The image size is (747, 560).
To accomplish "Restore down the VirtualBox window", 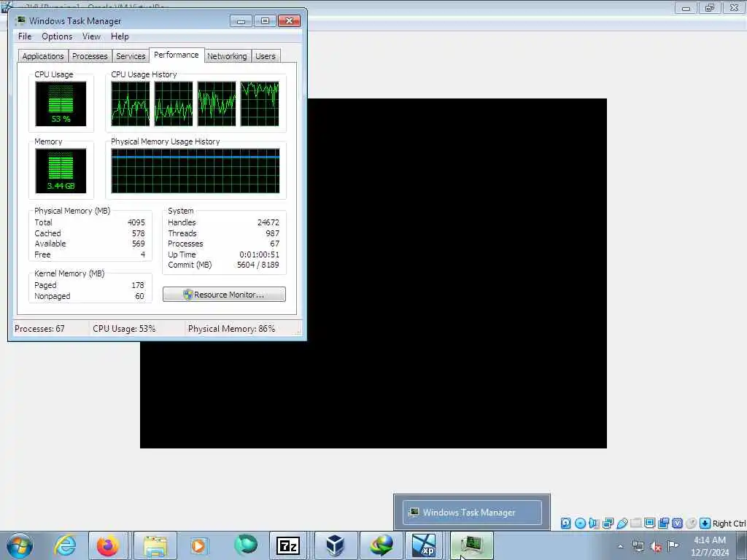I will 710,7.
